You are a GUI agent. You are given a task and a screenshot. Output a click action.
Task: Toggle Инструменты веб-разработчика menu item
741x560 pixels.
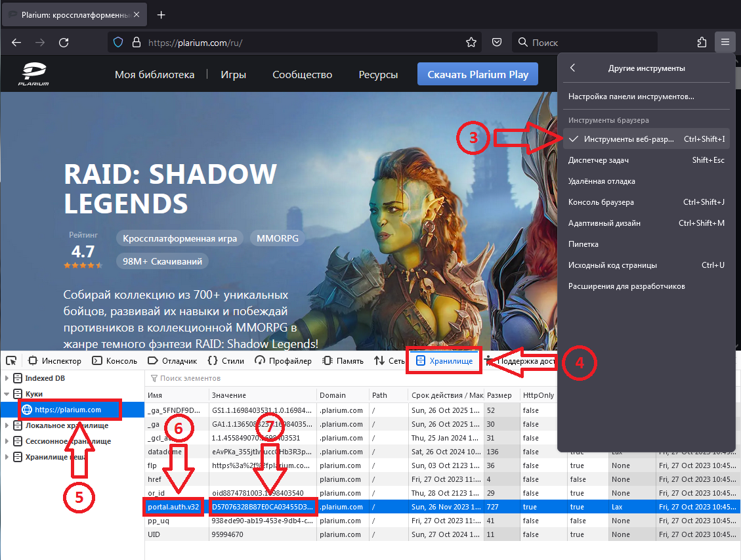(646, 139)
